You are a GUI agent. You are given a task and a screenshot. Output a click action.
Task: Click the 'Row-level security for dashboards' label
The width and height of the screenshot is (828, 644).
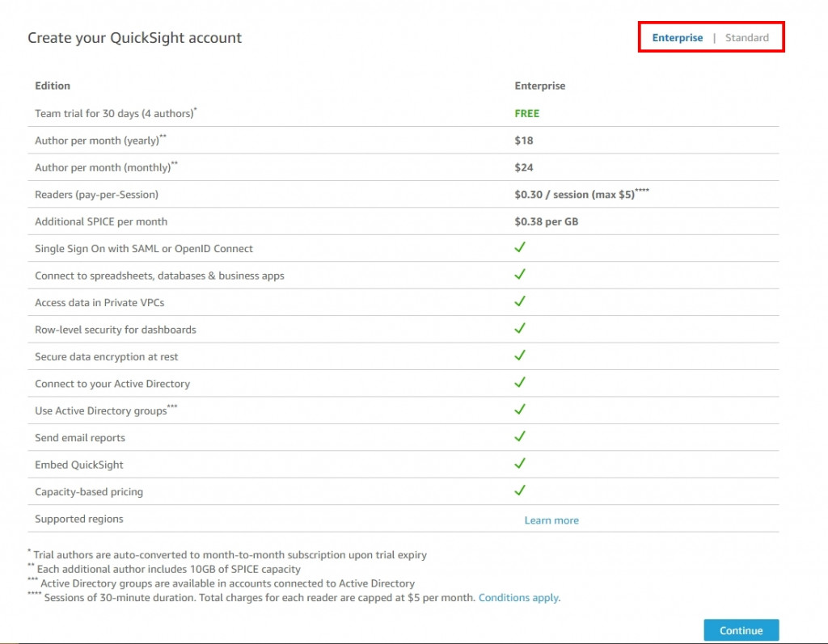pos(115,330)
